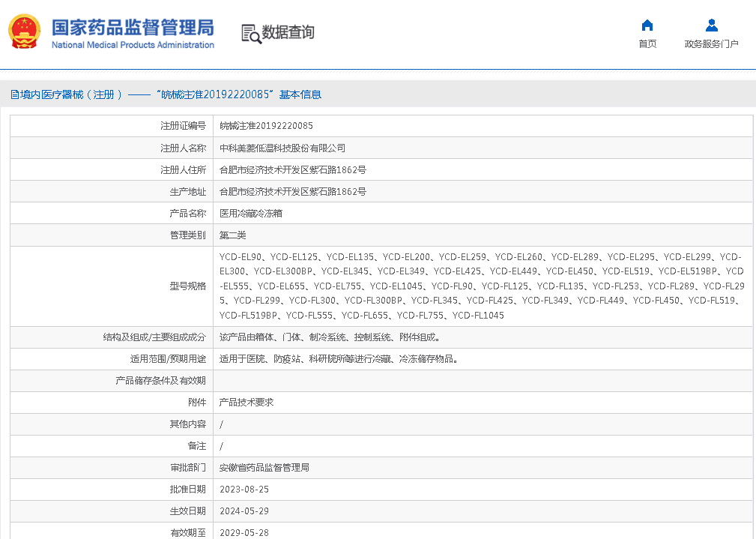Open the 产品技术要求 attachment

(x=246, y=403)
